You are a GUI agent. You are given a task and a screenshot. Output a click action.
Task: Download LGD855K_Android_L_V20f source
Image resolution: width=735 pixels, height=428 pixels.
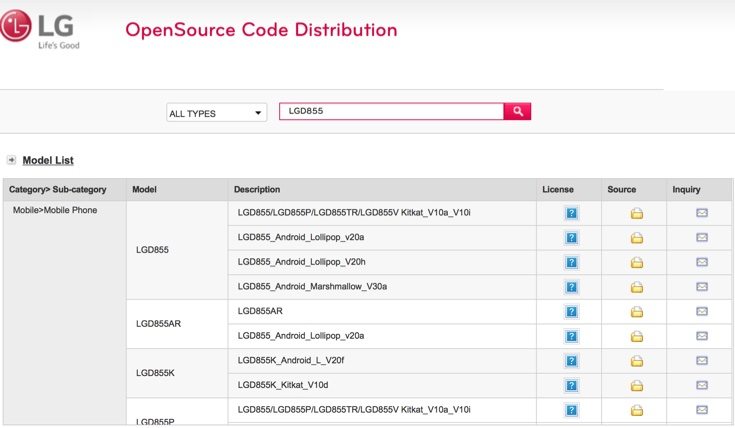pyautogui.click(x=637, y=361)
